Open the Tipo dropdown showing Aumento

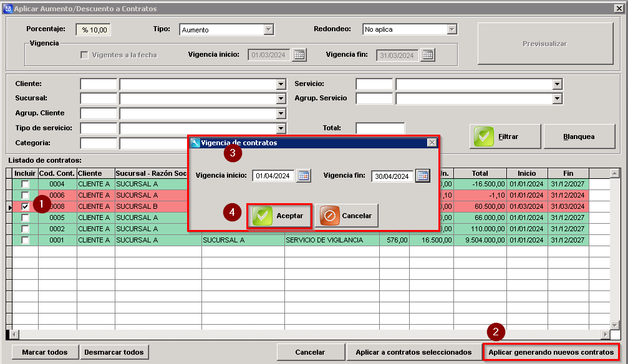(x=269, y=30)
